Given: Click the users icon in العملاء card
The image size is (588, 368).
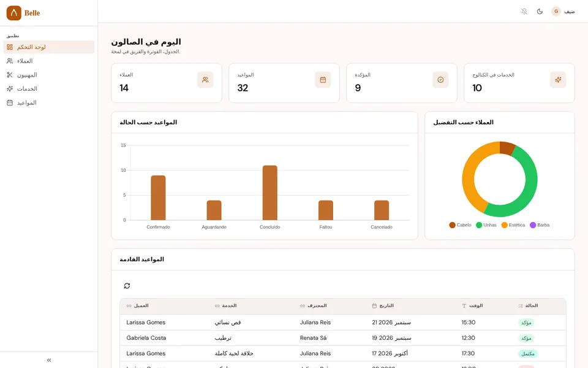Looking at the screenshot, I should coord(206,80).
